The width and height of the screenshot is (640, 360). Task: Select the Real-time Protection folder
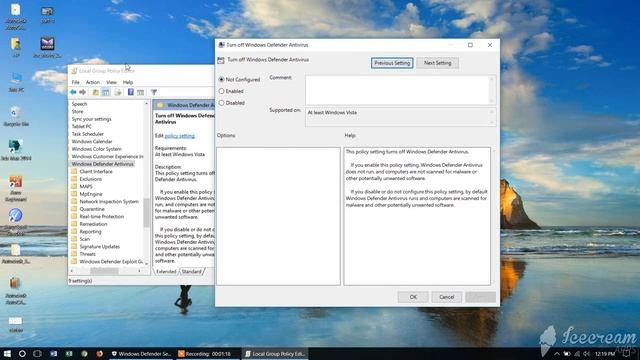point(102,216)
